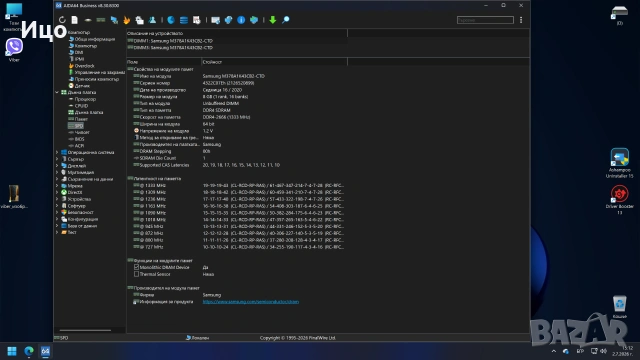Click the blue round gauge toolbar icon

171,20
